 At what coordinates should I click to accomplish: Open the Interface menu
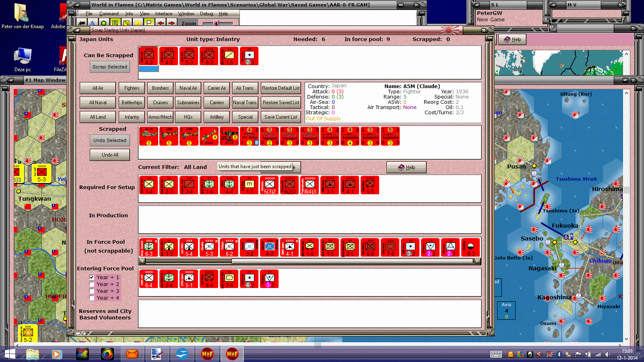point(164,14)
